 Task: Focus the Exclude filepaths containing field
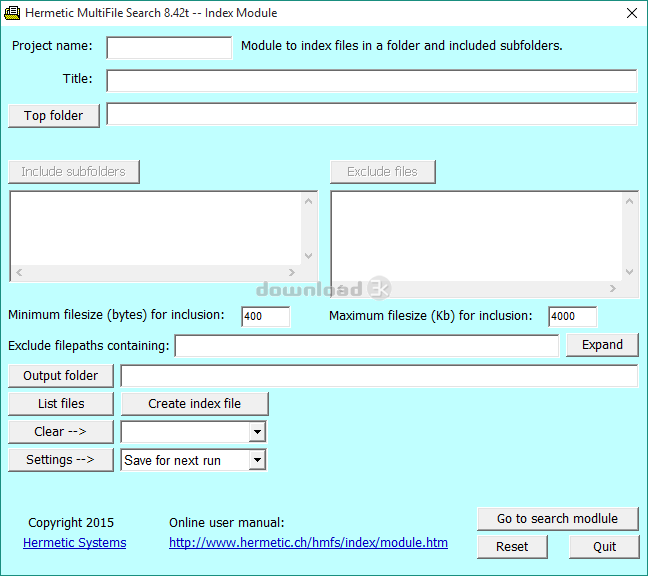tap(367, 346)
